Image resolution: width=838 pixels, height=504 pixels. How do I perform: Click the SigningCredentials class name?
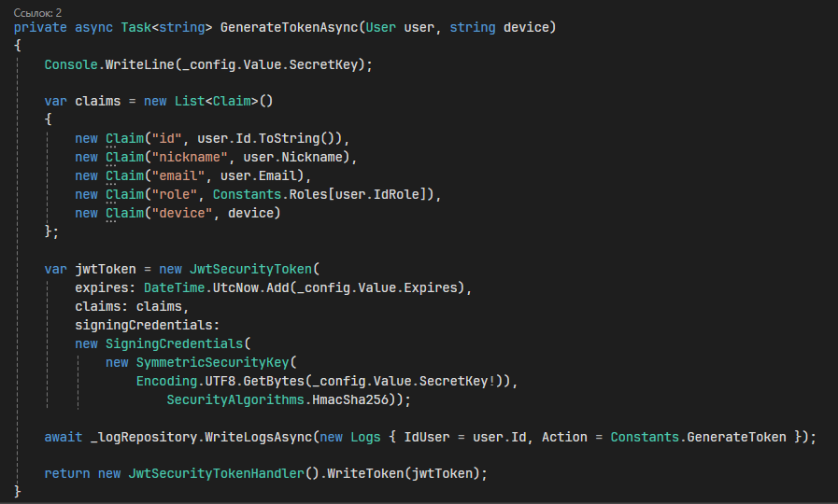tap(174, 343)
